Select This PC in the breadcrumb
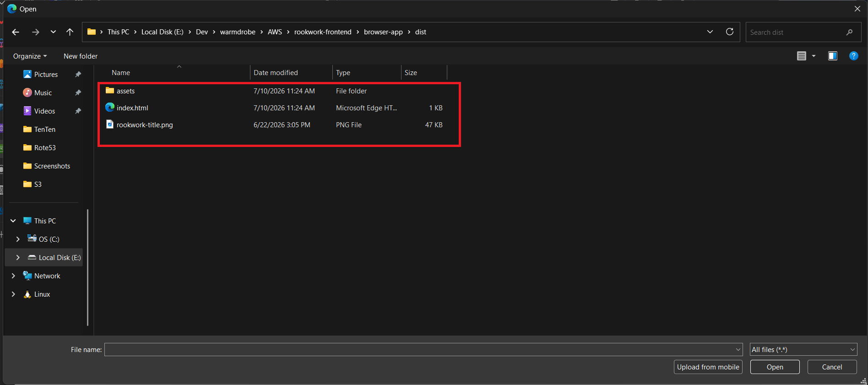The width and height of the screenshot is (868, 385). (x=118, y=32)
